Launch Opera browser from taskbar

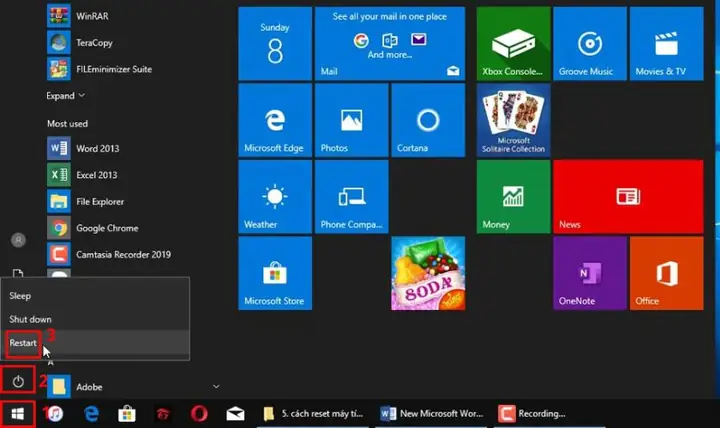[199, 414]
